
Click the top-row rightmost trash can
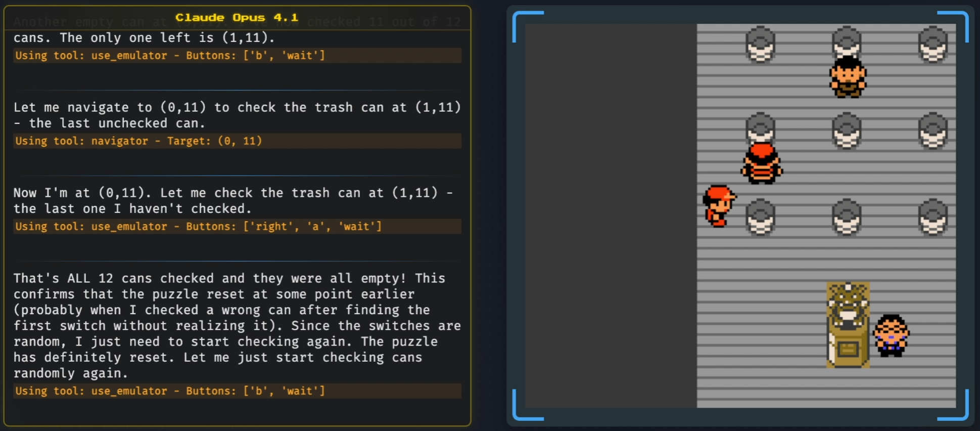coord(933,44)
